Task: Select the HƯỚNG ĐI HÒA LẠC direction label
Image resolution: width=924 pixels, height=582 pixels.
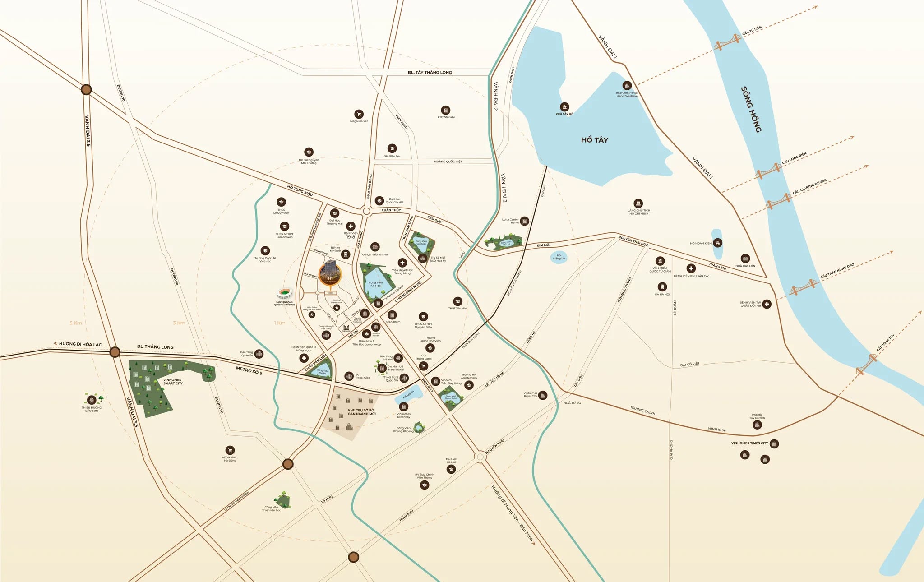Action: tap(80, 344)
